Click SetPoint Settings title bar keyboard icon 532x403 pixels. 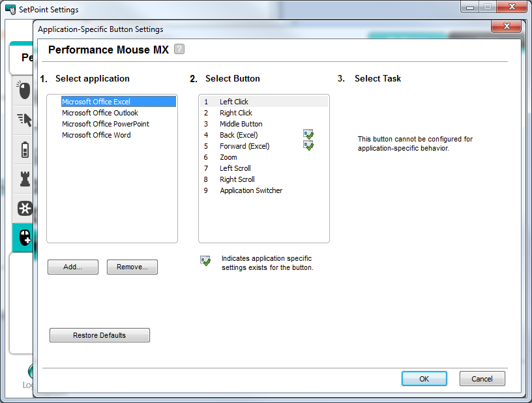tap(10, 10)
